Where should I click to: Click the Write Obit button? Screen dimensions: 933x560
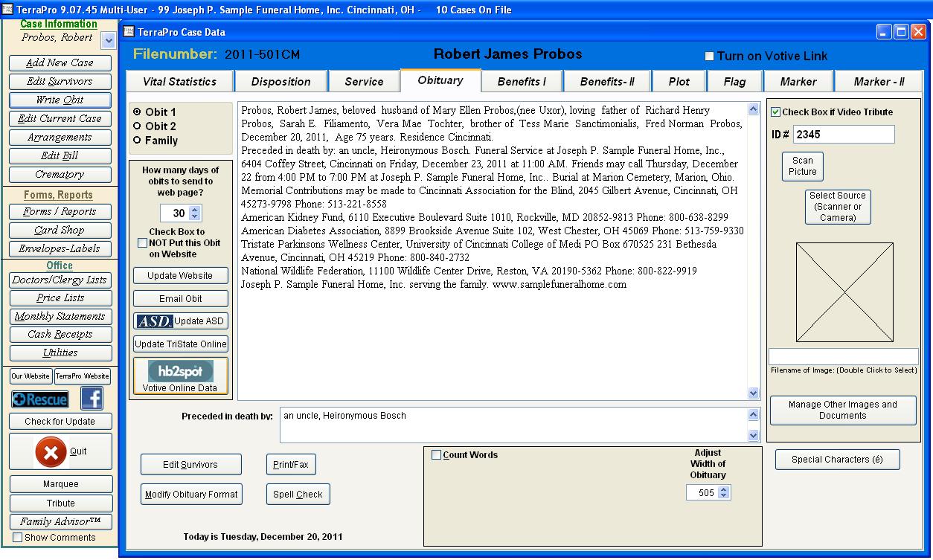[x=60, y=100]
